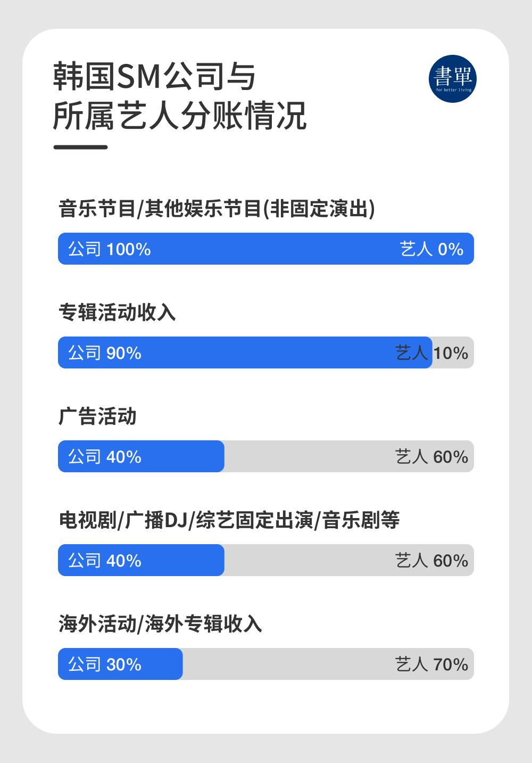
Task: Select the '广告活动' heading
Action: point(97,416)
